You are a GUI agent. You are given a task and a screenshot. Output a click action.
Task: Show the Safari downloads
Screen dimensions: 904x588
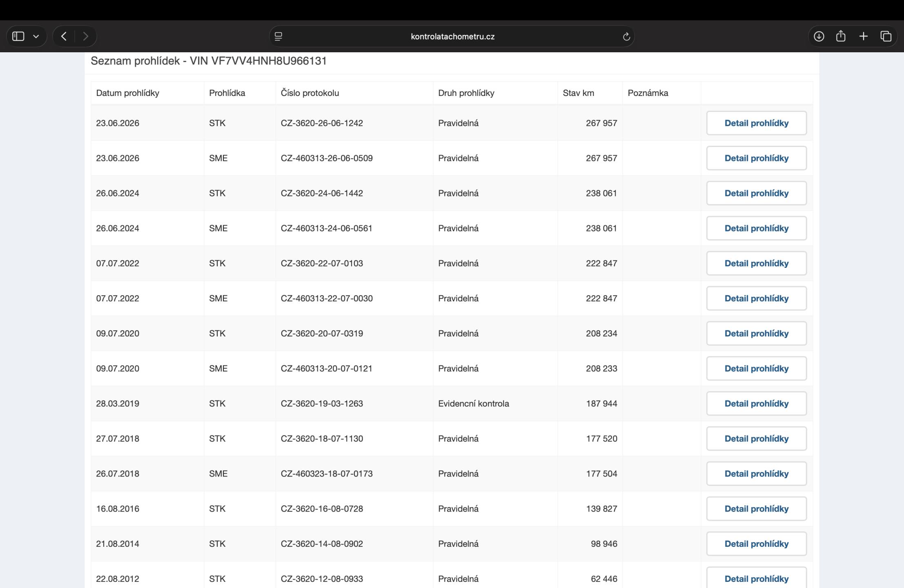tap(819, 36)
